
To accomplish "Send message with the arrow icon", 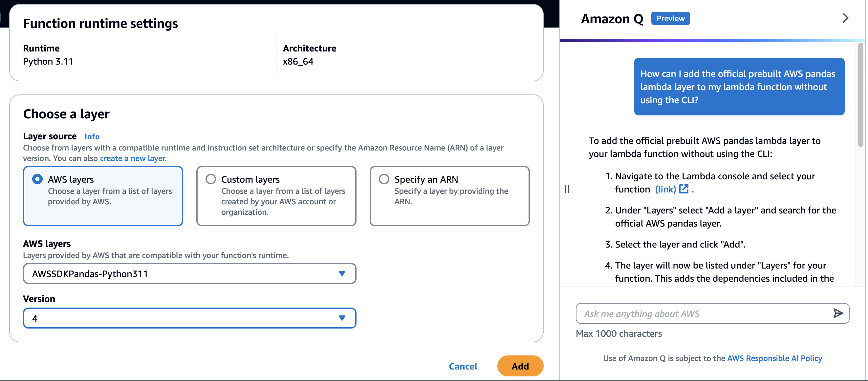I will point(838,313).
